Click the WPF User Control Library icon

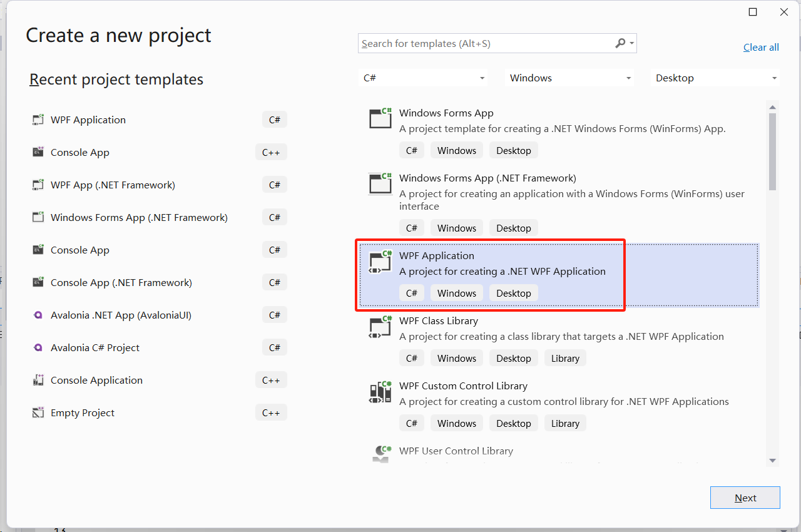point(381,454)
